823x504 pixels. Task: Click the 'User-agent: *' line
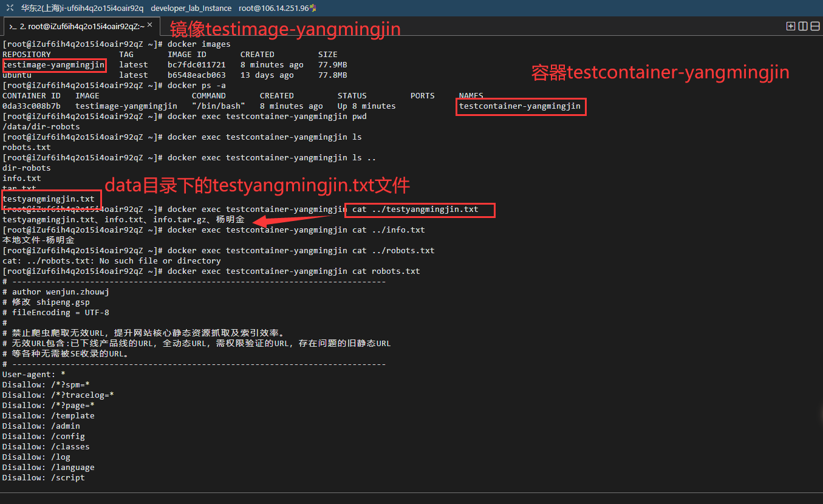pyautogui.click(x=34, y=375)
